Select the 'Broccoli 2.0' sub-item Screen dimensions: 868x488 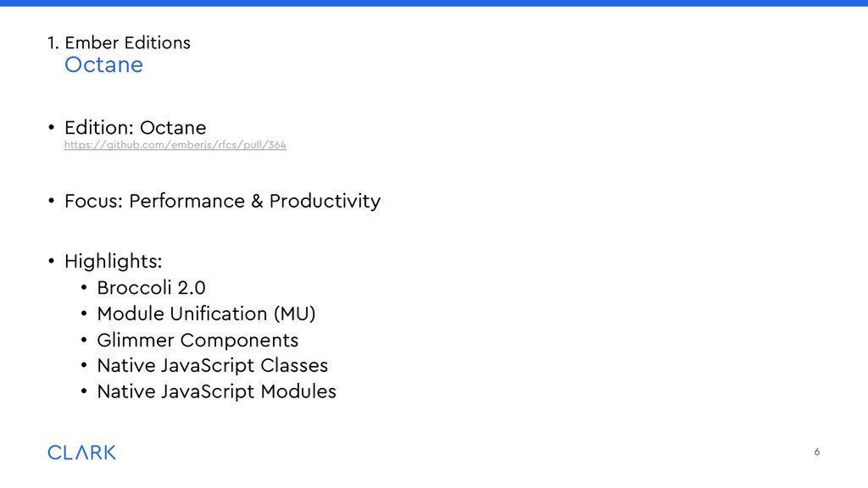(x=151, y=287)
